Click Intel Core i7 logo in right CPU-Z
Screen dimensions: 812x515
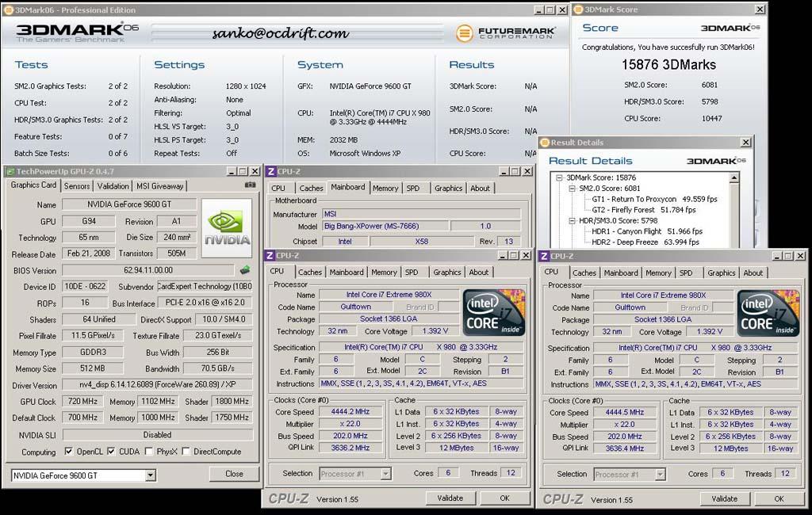(x=768, y=313)
